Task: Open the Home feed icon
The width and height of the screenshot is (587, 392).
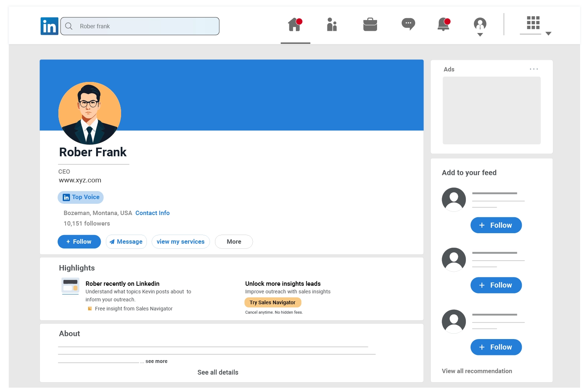Action: click(294, 25)
